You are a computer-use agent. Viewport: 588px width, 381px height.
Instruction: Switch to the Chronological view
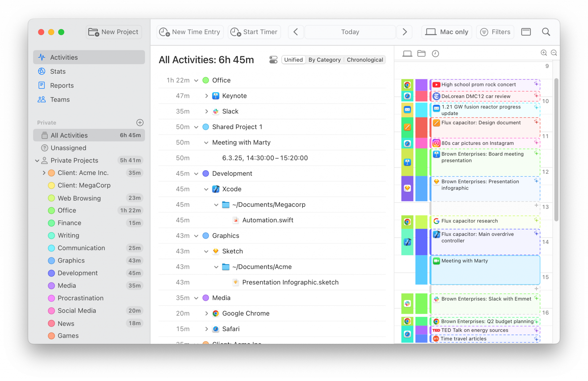click(365, 60)
